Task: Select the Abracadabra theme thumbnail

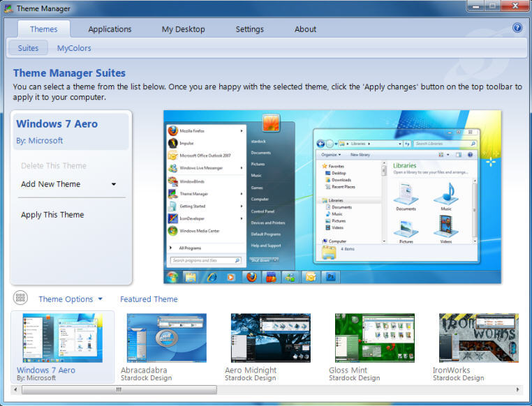Action: click(167, 338)
